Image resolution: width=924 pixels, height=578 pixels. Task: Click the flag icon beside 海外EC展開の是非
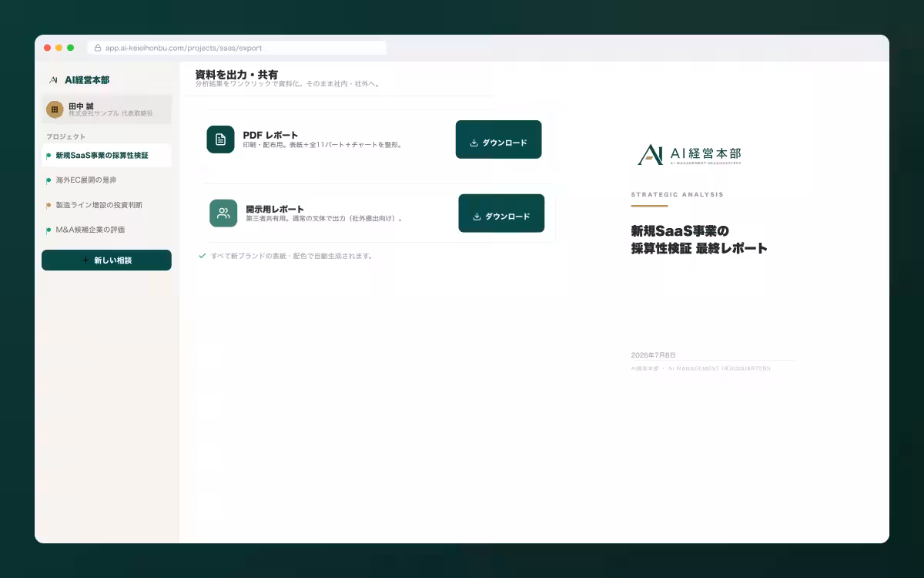click(49, 180)
